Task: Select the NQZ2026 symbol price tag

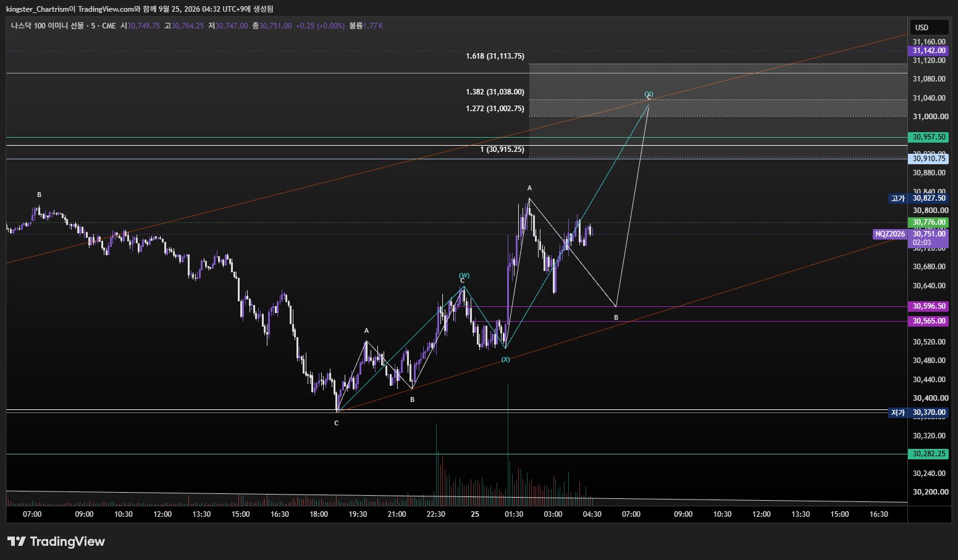Action: point(890,234)
